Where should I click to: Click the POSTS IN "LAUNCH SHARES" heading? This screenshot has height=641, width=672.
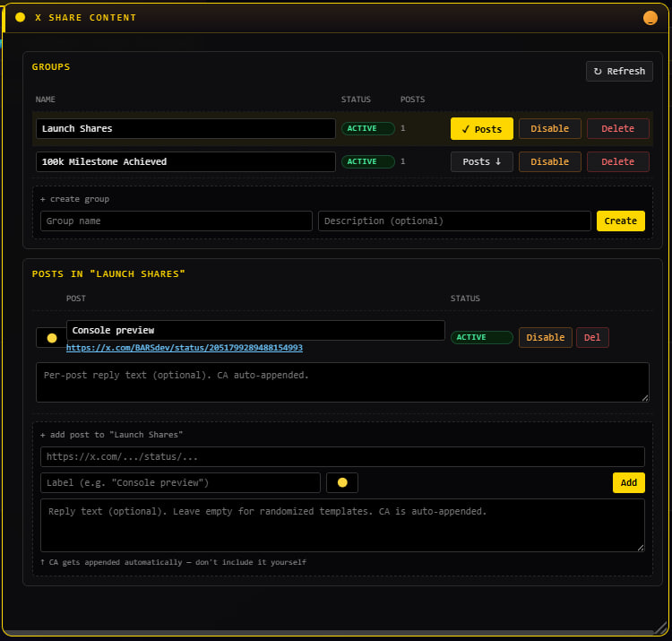[x=108, y=274]
